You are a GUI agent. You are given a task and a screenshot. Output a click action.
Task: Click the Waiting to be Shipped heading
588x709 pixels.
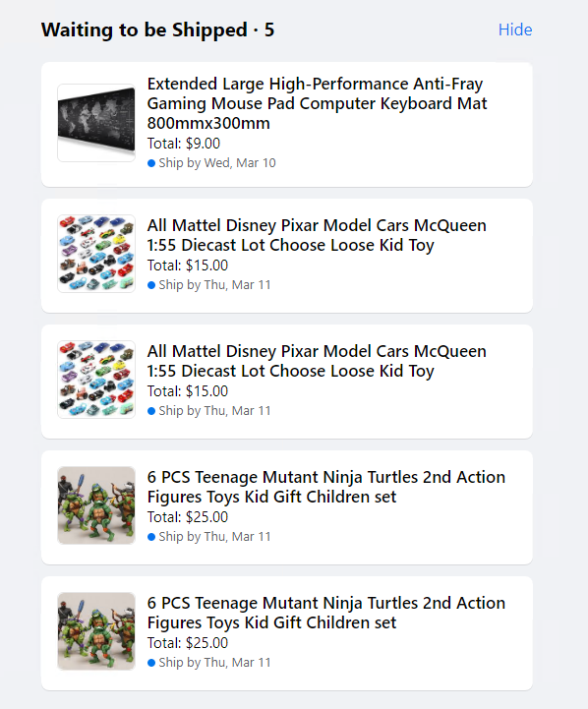pos(157,30)
